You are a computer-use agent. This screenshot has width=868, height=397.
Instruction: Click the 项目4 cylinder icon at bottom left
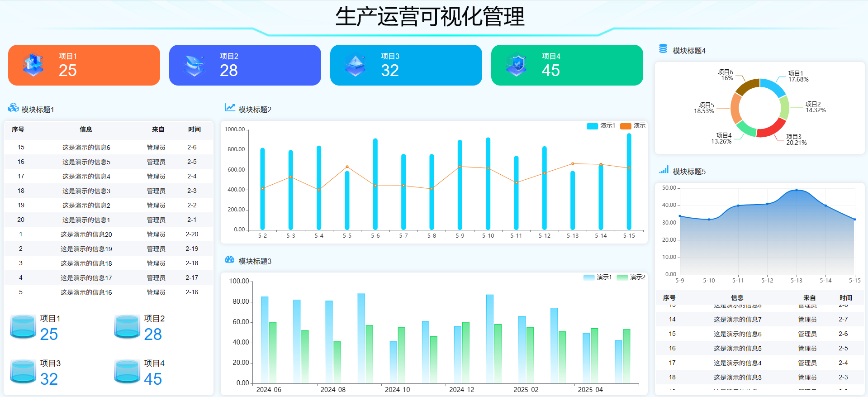(x=127, y=371)
